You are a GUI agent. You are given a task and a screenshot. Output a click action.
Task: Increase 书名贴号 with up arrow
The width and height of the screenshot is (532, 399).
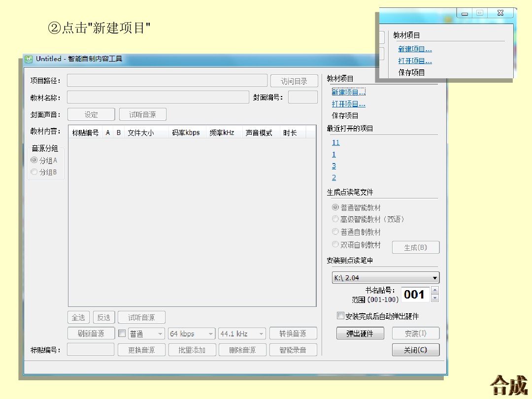pyautogui.click(x=434, y=291)
